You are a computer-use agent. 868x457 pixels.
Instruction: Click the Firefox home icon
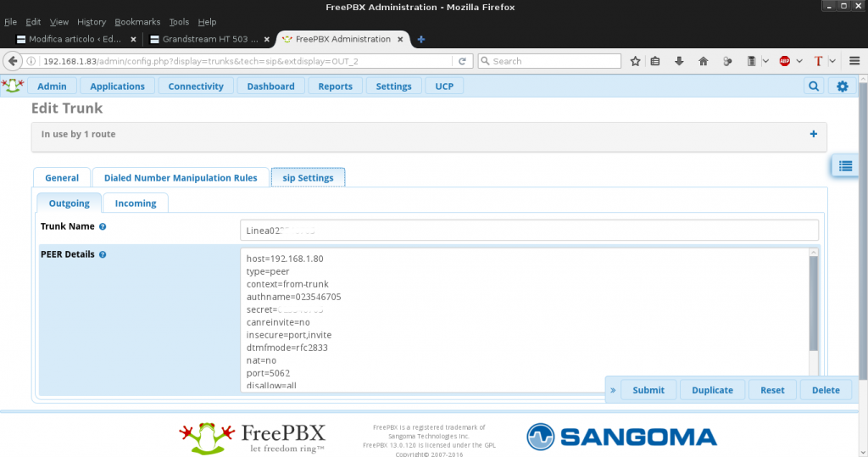coord(703,61)
